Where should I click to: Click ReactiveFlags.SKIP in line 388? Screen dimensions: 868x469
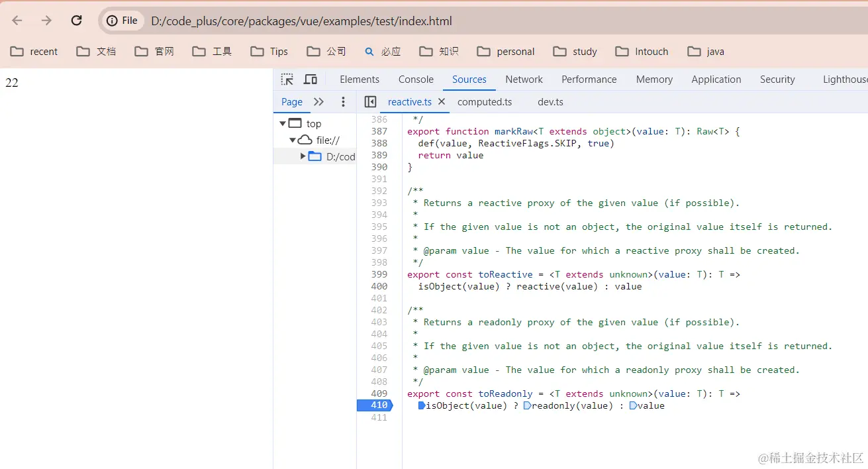click(x=527, y=143)
